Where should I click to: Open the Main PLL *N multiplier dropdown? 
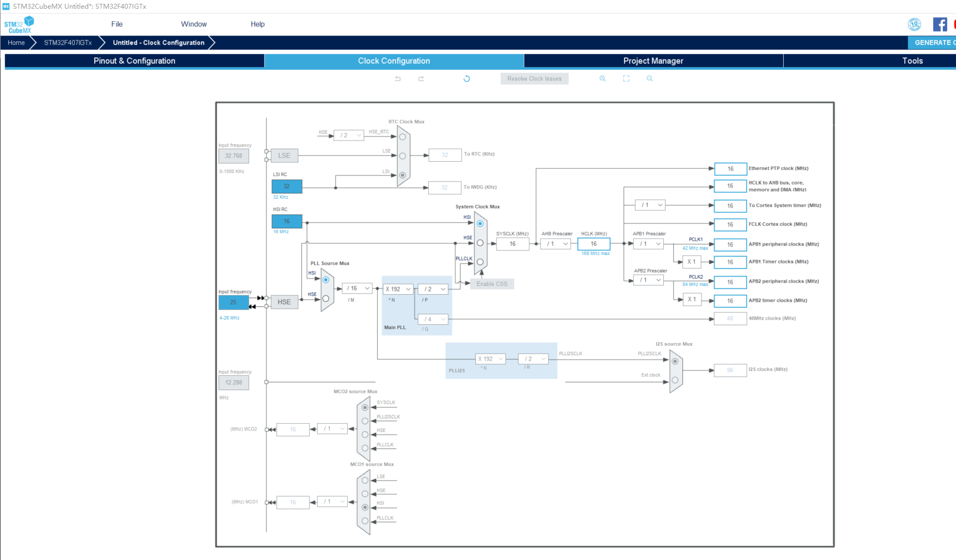[398, 289]
